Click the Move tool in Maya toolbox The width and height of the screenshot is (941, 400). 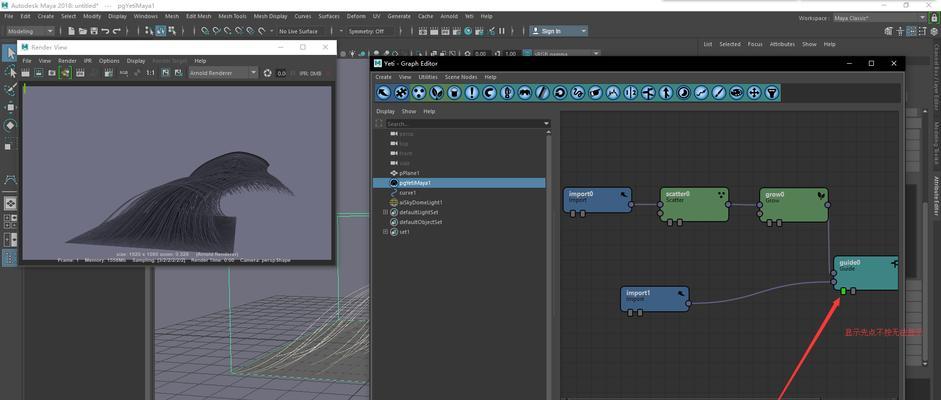click(x=10, y=107)
